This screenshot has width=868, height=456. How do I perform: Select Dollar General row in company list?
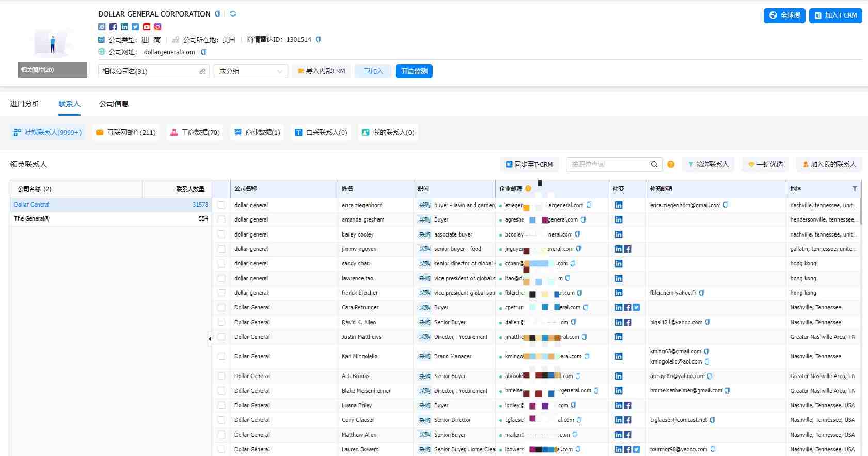(x=111, y=205)
